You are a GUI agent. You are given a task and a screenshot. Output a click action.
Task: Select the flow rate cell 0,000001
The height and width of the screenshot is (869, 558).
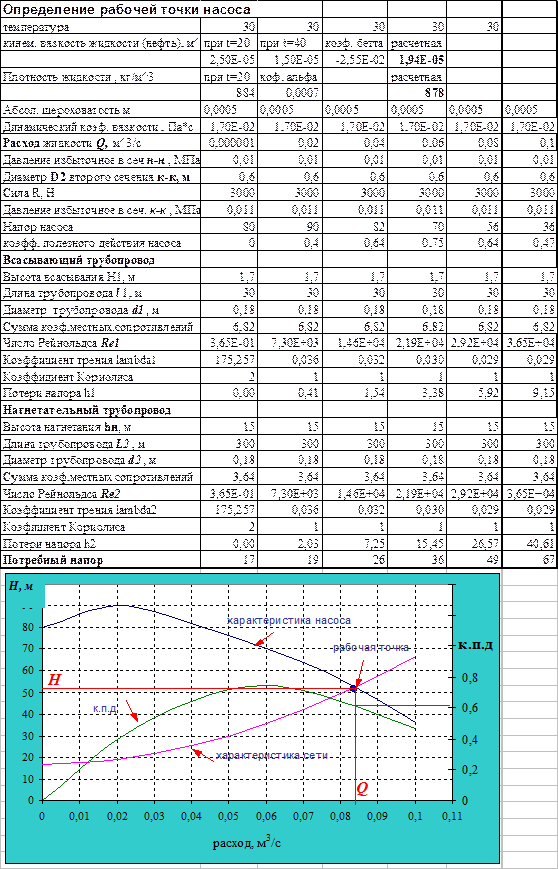coord(232,143)
